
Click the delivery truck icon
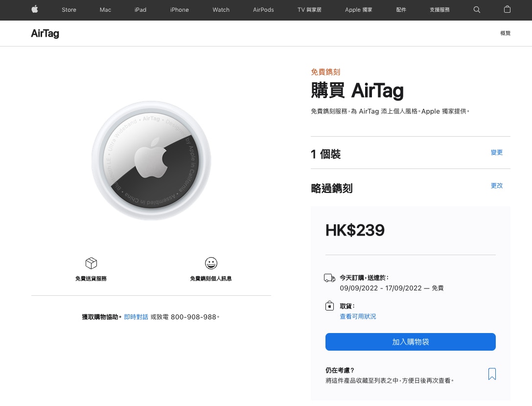pyautogui.click(x=329, y=278)
